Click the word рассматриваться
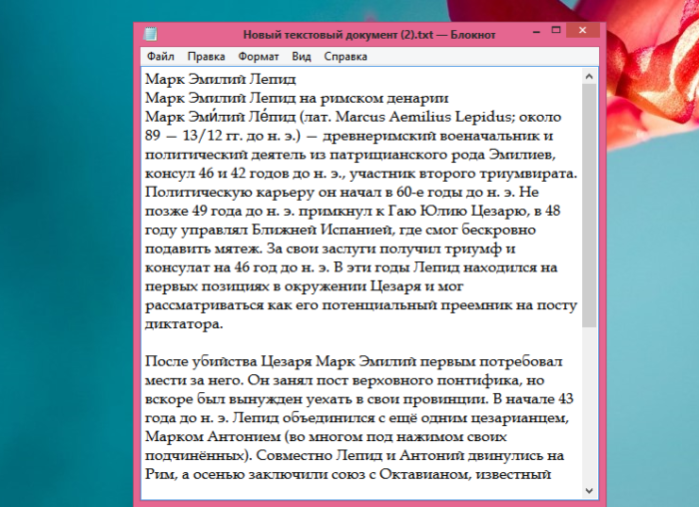Screen dimensions: 699x507 coord(204,305)
